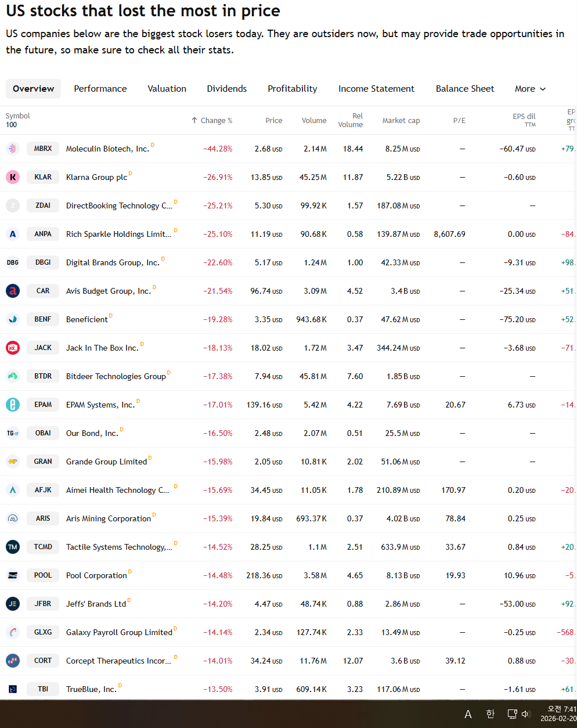Open the Grande Group Limited name link
Image resolution: width=577 pixels, height=728 pixels.
coord(107,462)
